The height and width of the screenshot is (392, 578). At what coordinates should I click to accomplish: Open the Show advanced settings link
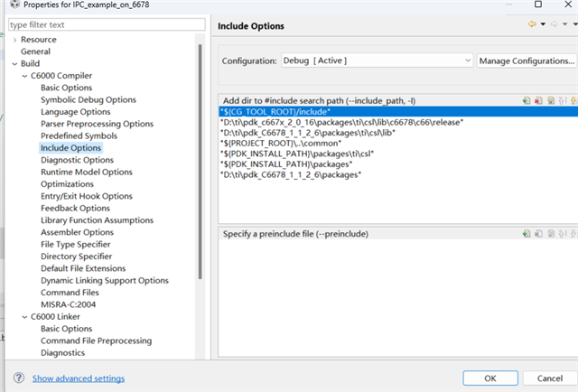79,378
